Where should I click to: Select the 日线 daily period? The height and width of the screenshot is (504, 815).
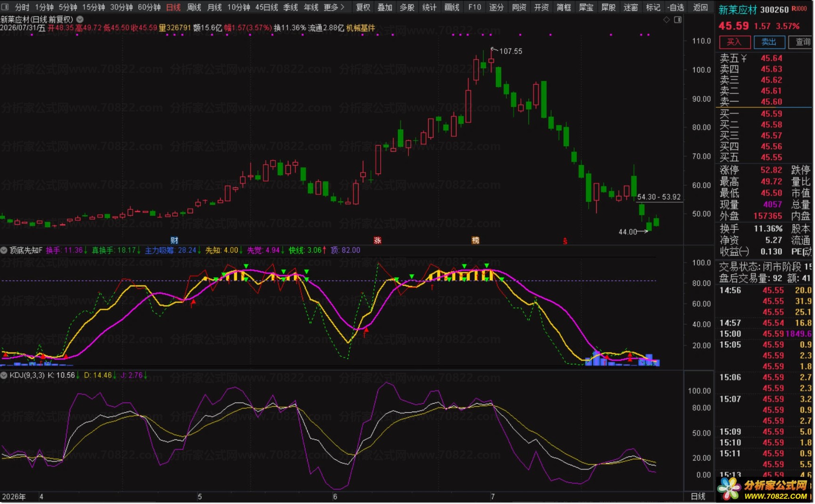pos(174,7)
